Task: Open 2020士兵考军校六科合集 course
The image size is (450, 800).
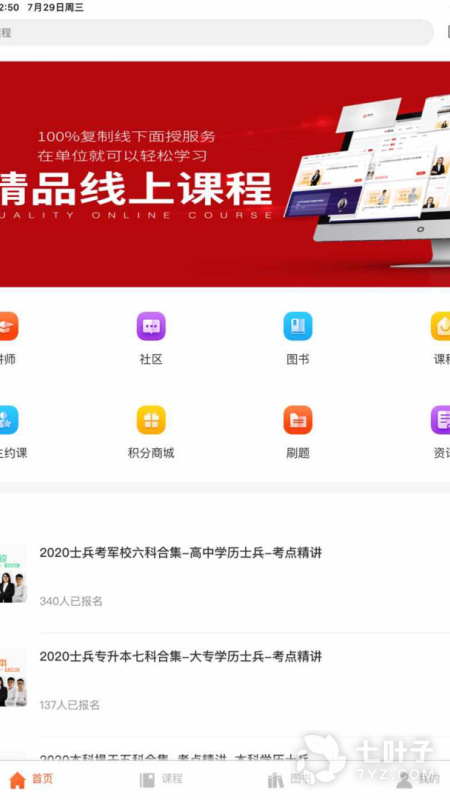Action: point(225,576)
